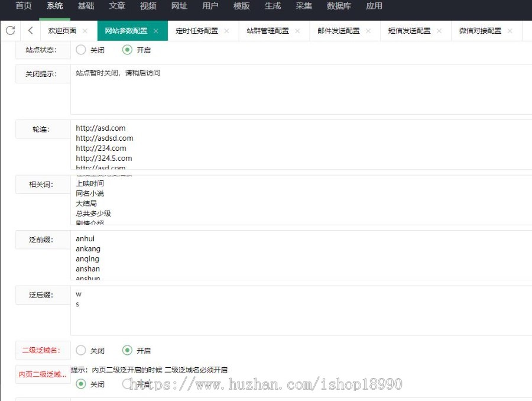Open the 数据库 top menu
Viewport: 532px width, 401px height.
pyautogui.click(x=339, y=6)
